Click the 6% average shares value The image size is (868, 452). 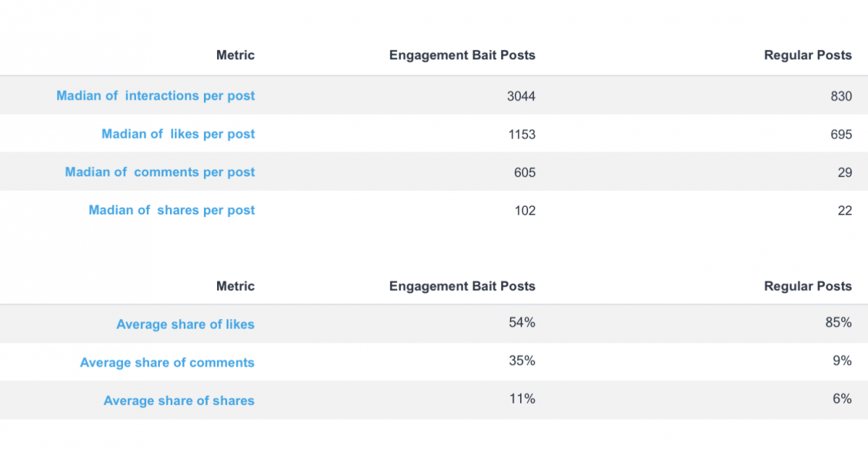[x=842, y=398]
